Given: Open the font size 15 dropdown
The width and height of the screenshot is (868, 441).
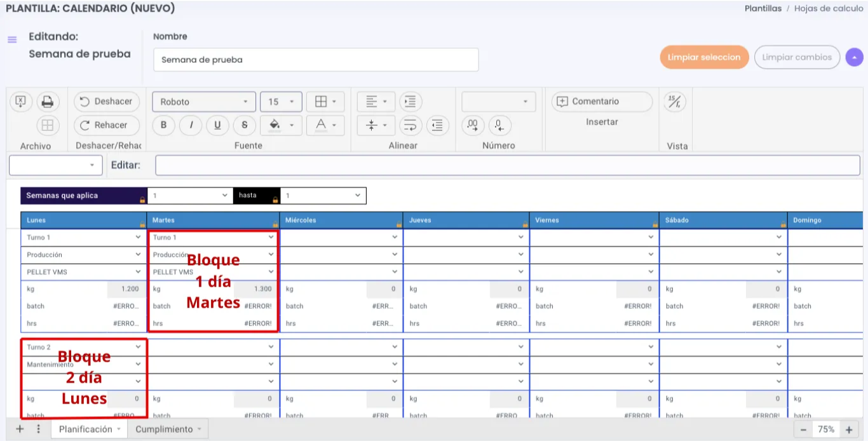Looking at the screenshot, I should click(281, 102).
